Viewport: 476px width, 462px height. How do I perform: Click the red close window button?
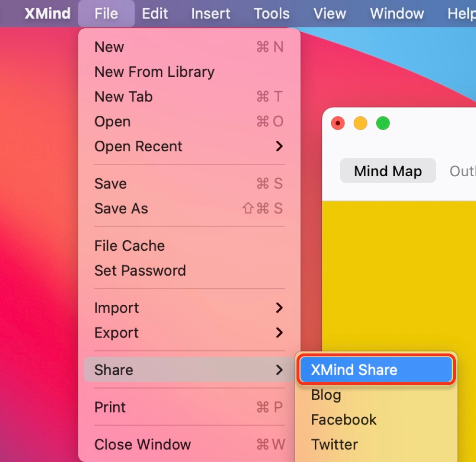click(x=338, y=123)
